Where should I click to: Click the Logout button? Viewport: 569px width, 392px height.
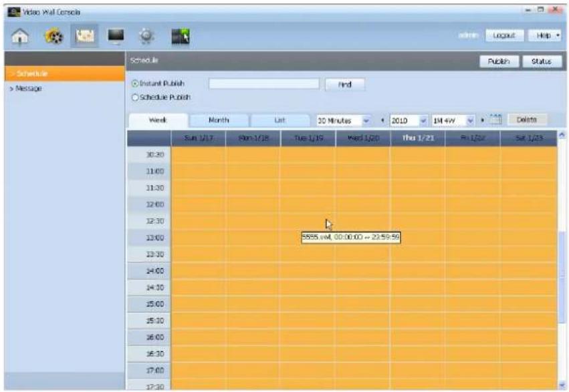coord(504,35)
